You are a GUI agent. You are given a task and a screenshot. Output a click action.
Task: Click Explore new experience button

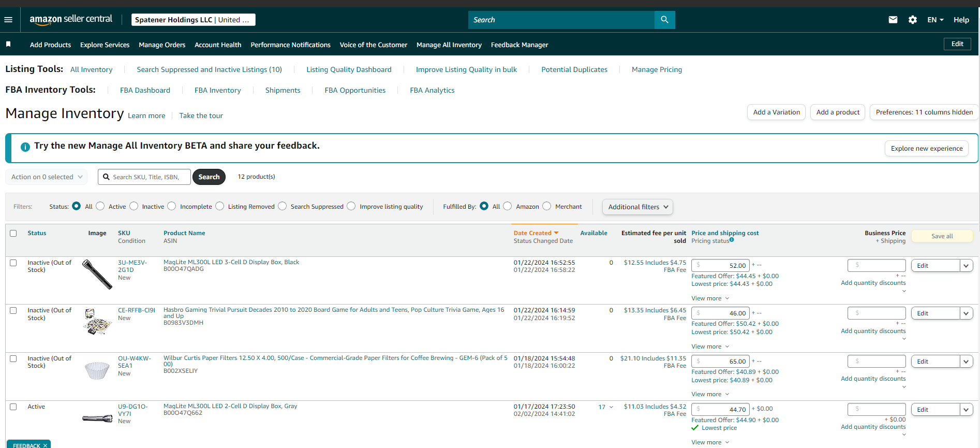(927, 148)
